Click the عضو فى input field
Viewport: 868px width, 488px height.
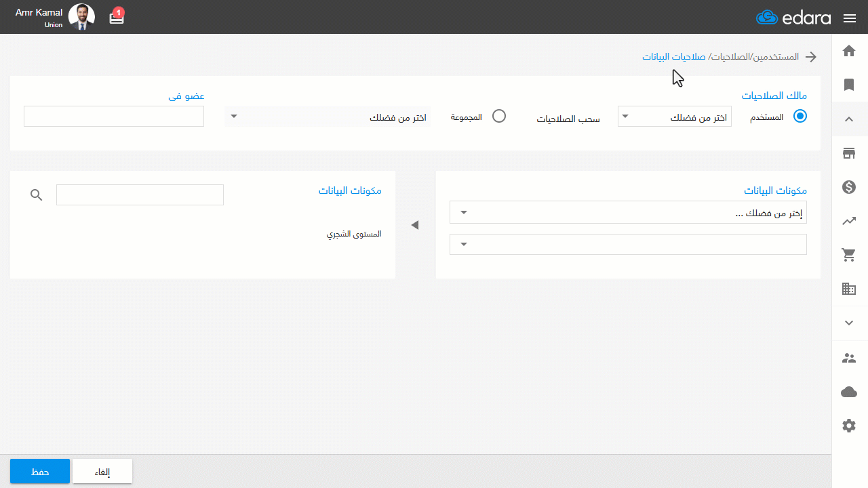click(114, 116)
